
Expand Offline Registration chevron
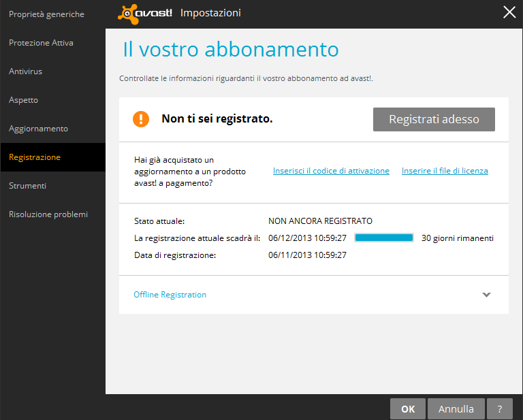(486, 295)
